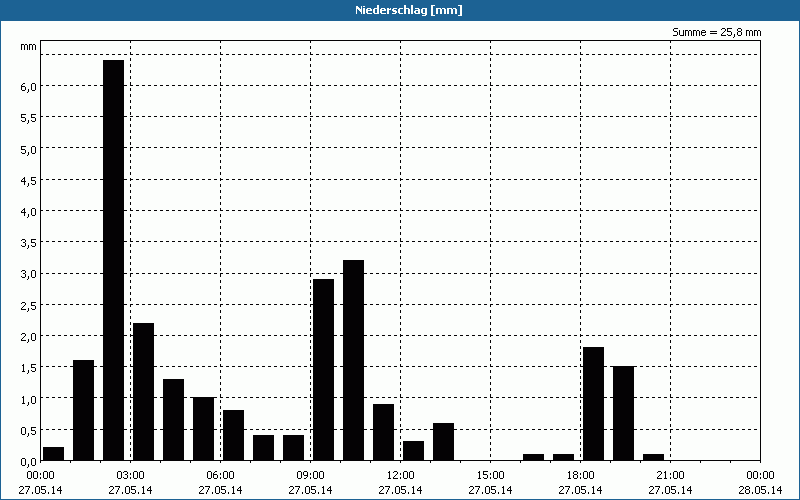Click the 27.05.14 date under 18:00

pyautogui.click(x=581, y=490)
